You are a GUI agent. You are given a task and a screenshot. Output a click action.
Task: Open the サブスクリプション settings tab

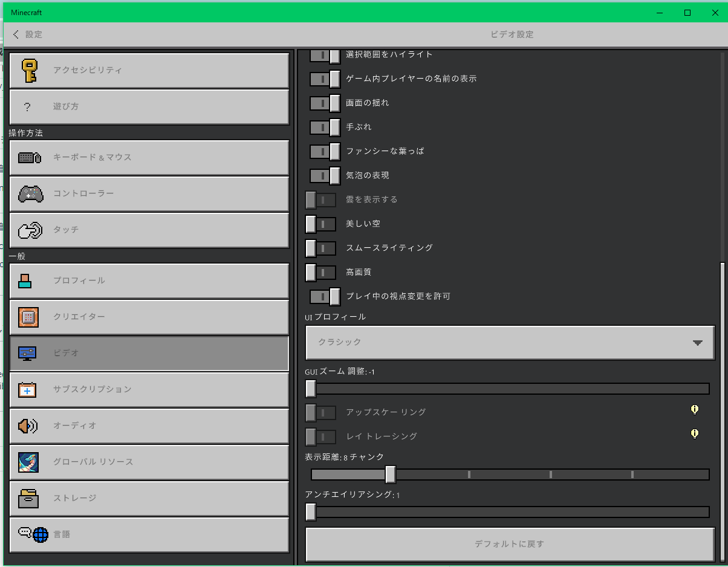tap(149, 389)
